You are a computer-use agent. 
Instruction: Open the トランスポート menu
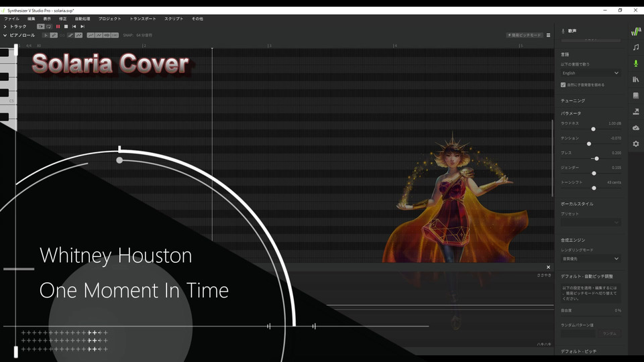142,19
